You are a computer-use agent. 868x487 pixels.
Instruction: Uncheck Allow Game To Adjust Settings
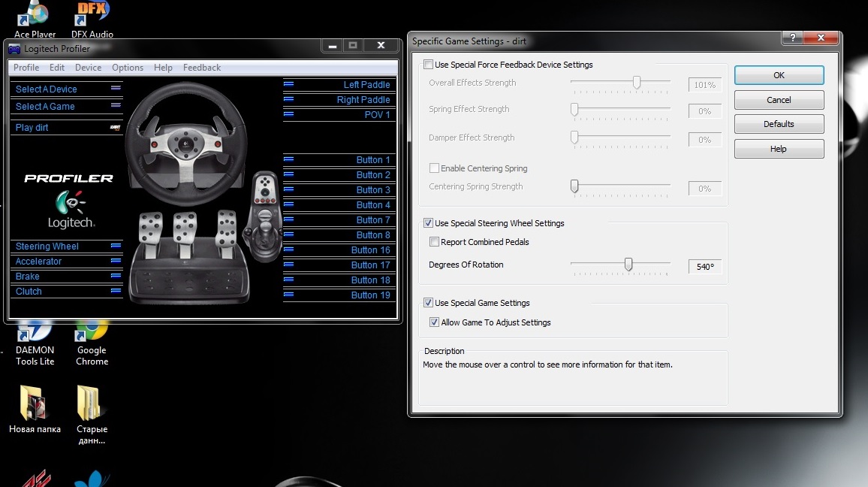(x=434, y=322)
